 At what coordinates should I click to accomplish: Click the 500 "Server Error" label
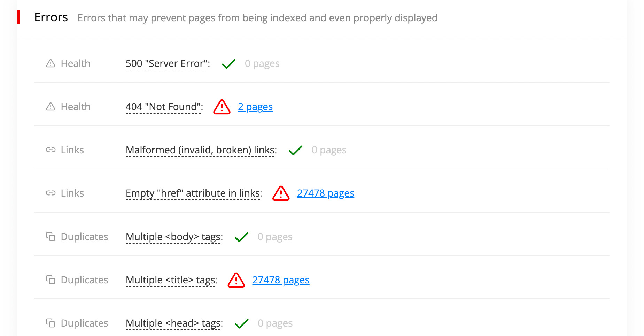coord(167,63)
